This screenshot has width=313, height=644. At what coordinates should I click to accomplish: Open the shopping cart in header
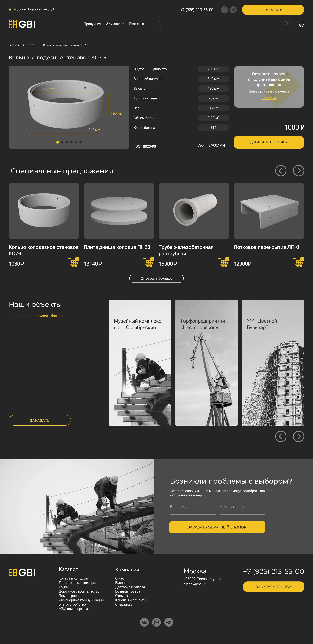tap(301, 24)
